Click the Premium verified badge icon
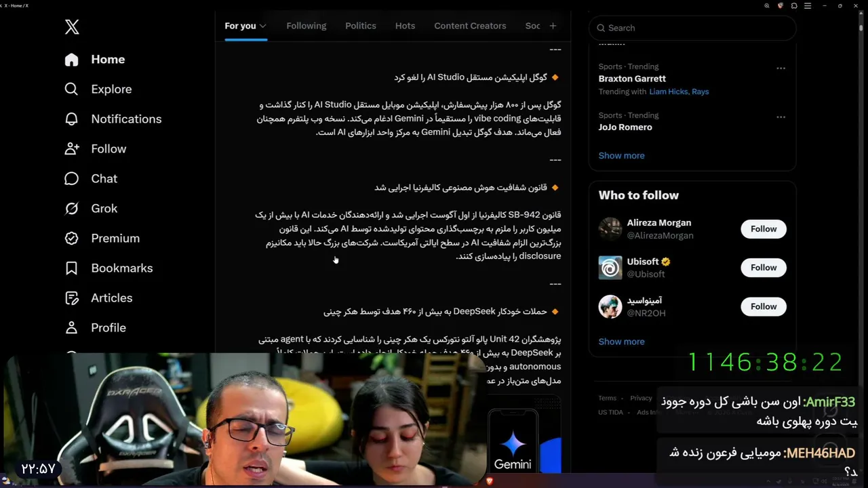This screenshot has width=868, height=488. pyautogui.click(x=71, y=239)
